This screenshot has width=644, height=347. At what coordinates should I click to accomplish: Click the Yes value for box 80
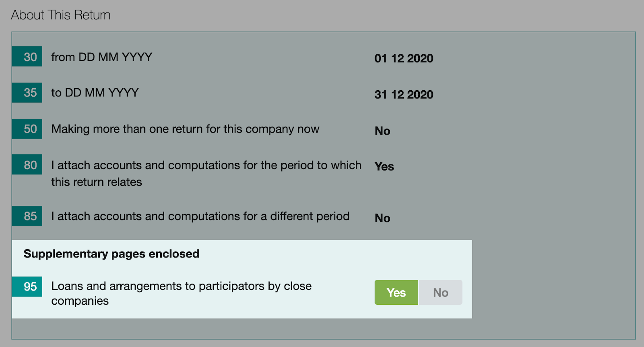[x=384, y=166]
